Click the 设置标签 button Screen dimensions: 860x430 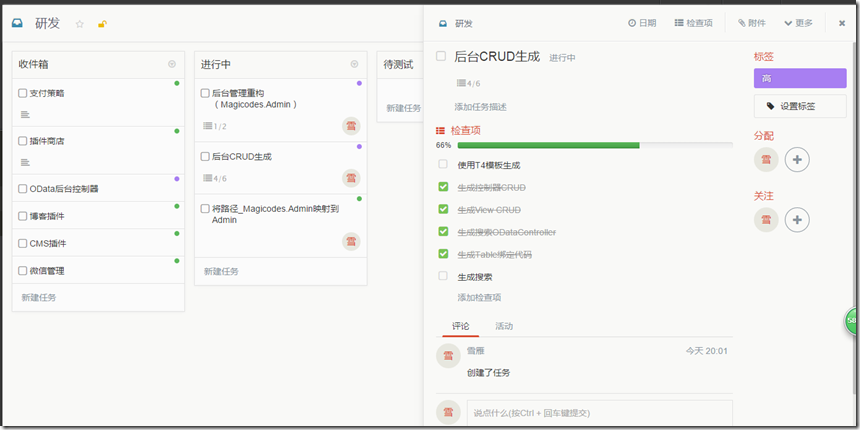[800, 106]
